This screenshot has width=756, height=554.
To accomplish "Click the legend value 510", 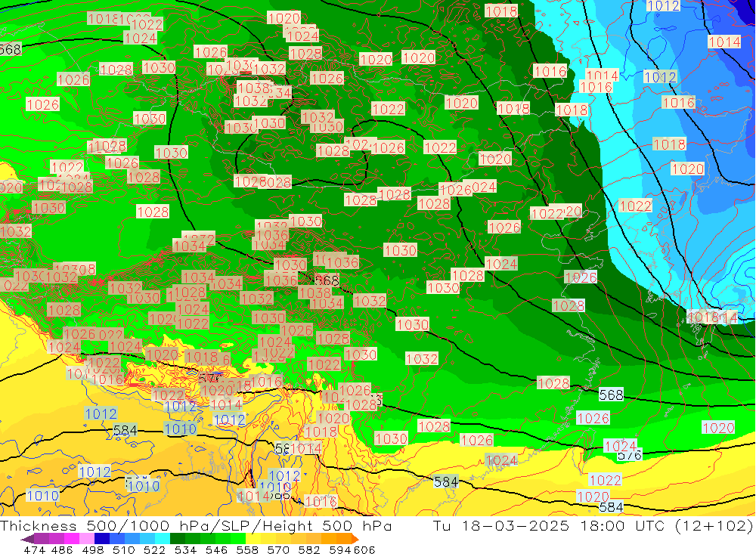I will coord(124,549).
